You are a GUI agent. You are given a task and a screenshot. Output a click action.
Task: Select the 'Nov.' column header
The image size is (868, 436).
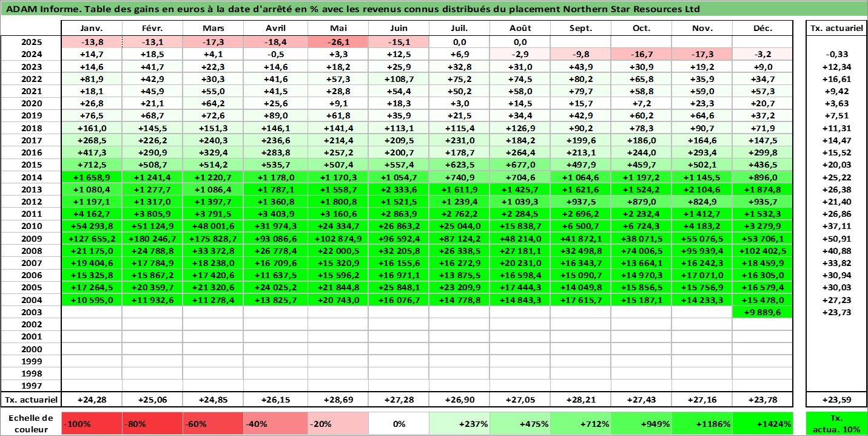[x=702, y=29]
